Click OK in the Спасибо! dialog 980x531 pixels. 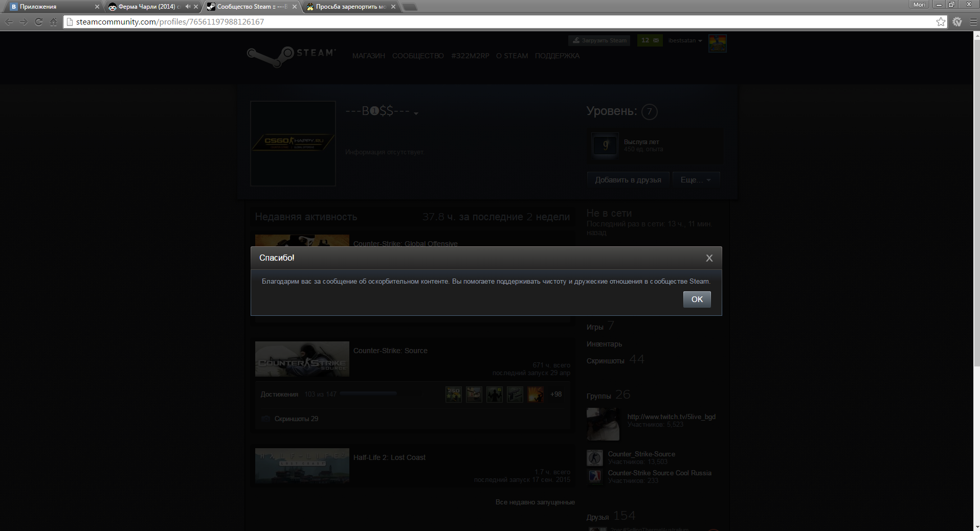coord(697,299)
